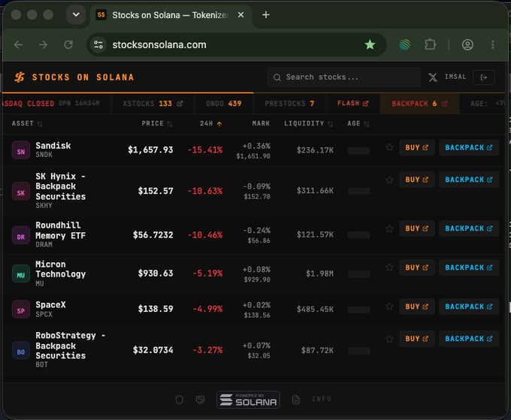This screenshot has height=420, width=511.
Task: Click BUY for SpaceX
Action: click(x=417, y=307)
